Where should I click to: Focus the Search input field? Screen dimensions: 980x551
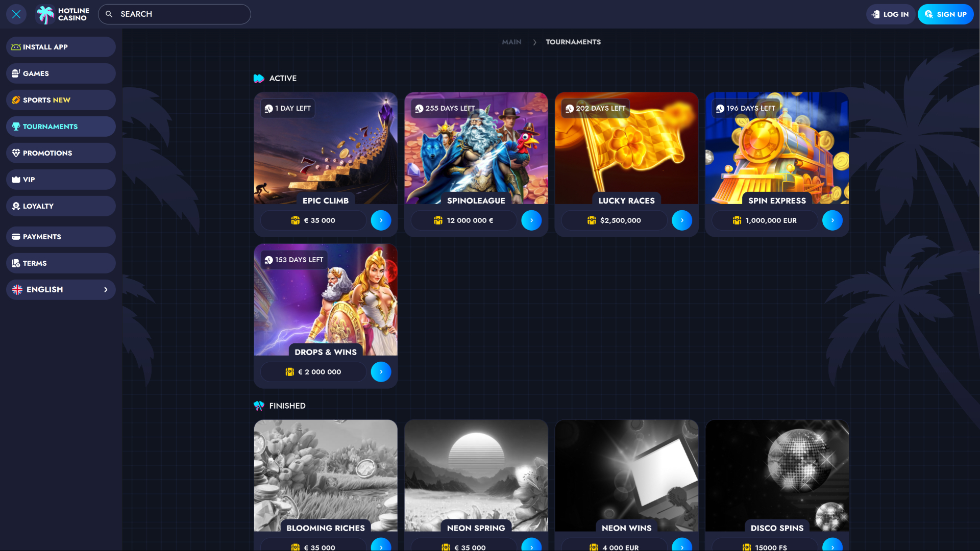point(174,14)
